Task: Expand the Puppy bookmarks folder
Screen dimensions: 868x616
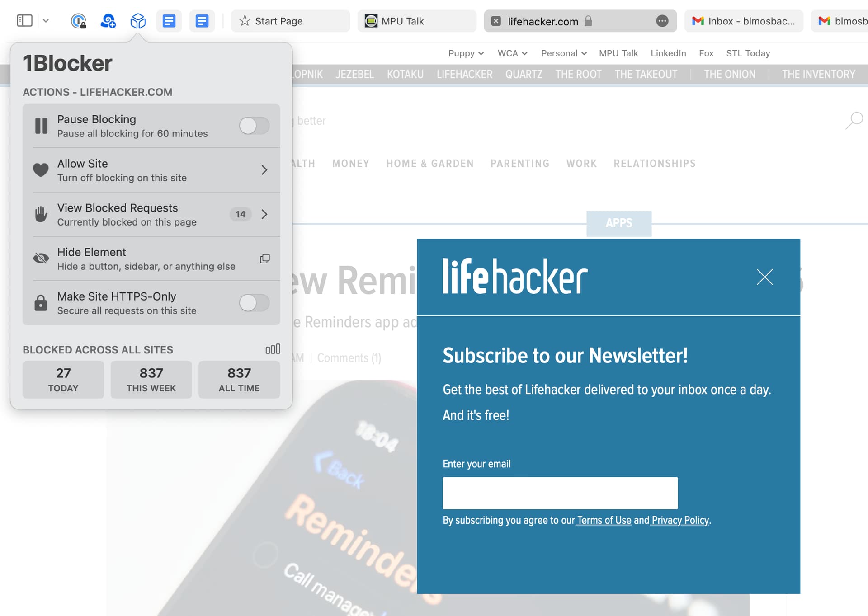Action: coord(466,53)
